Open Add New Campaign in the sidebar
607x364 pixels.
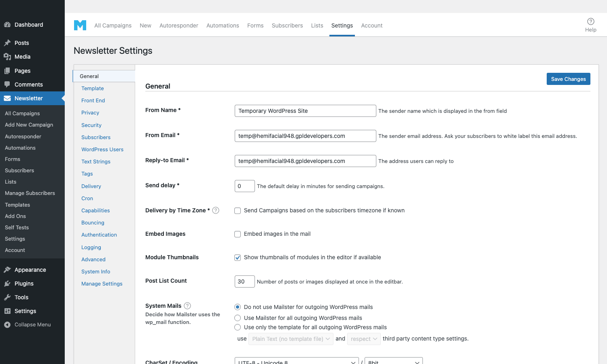(29, 125)
